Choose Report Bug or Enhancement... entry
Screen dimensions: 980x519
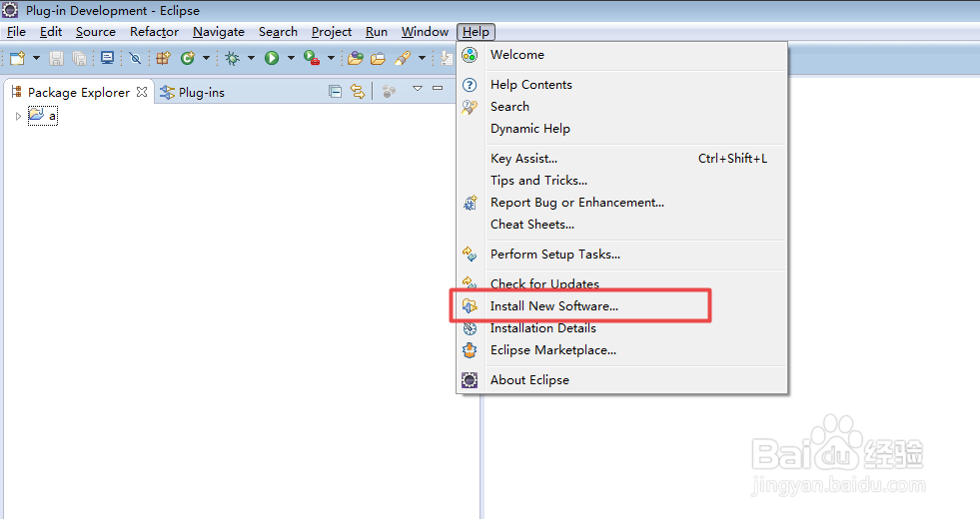(622, 203)
